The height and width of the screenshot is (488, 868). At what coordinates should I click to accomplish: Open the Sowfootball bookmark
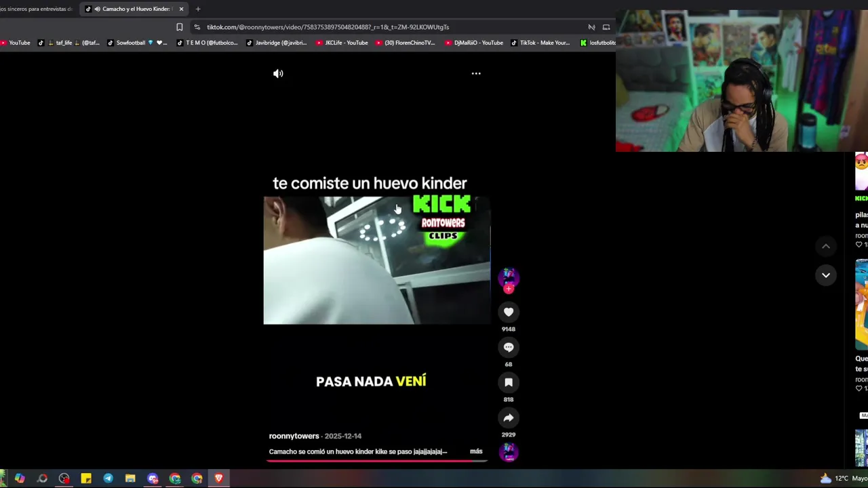[137, 43]
